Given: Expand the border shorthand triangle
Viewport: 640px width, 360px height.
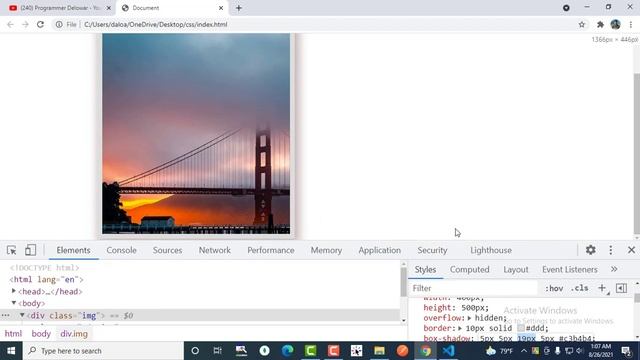Looking at the screenshot, I should click(460, 328).
